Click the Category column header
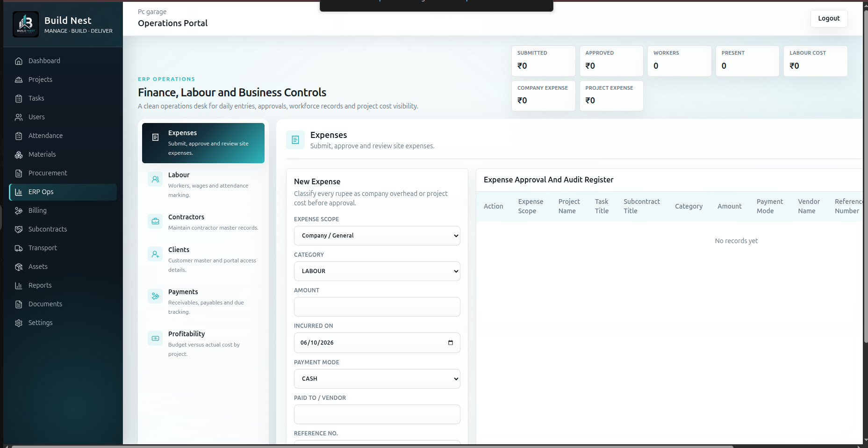This screenshot has width=868, height=448. (x=689, y=206)
